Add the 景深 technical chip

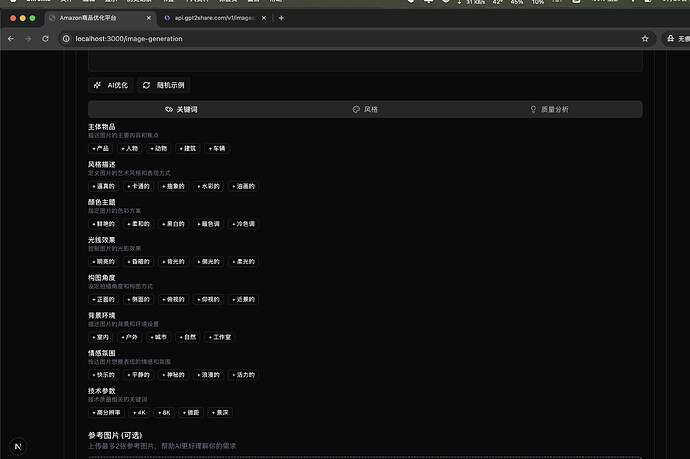click(x=220, y=412)
